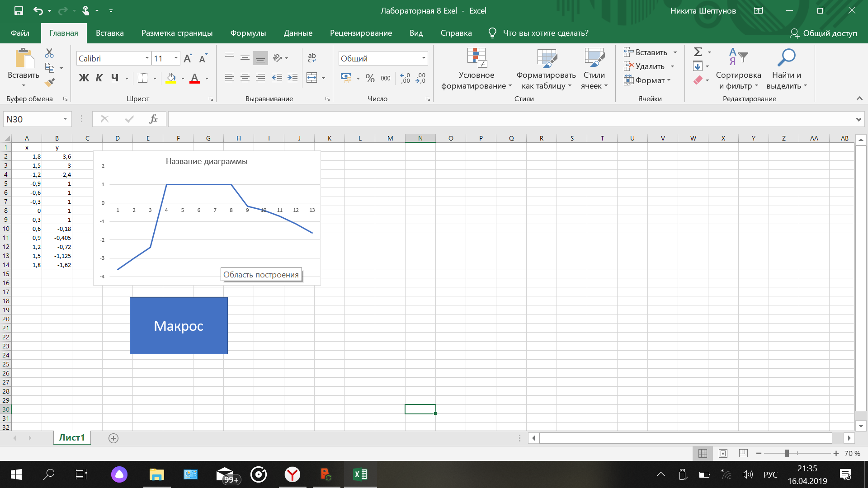
Task: Toggle center horizontal alignment
Action: (x=245, y=78)
